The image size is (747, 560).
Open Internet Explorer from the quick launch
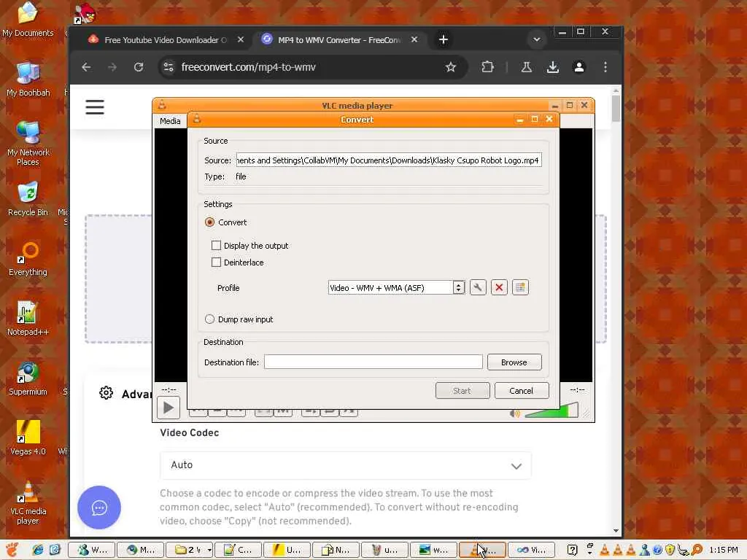click(x=38, y=550)
